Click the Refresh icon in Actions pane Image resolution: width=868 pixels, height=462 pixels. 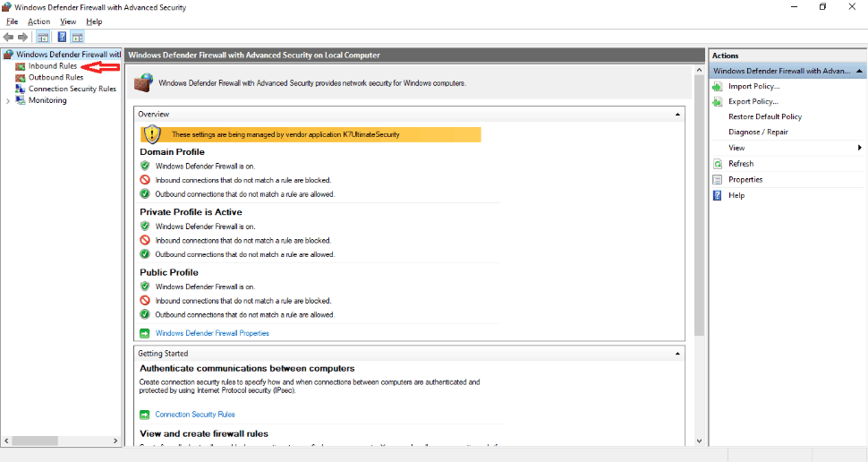[x=718, y=164]
